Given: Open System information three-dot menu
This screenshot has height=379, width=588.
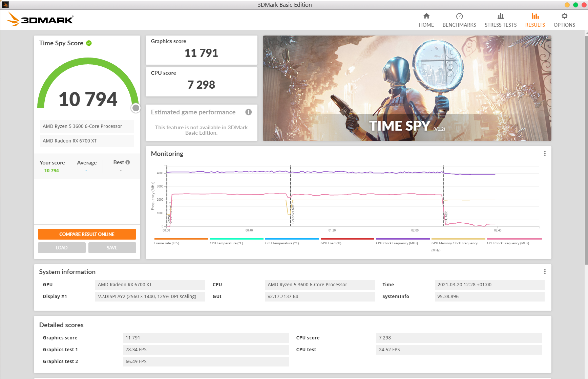Looking at the screenshot, I should click(x=545, y=272).
